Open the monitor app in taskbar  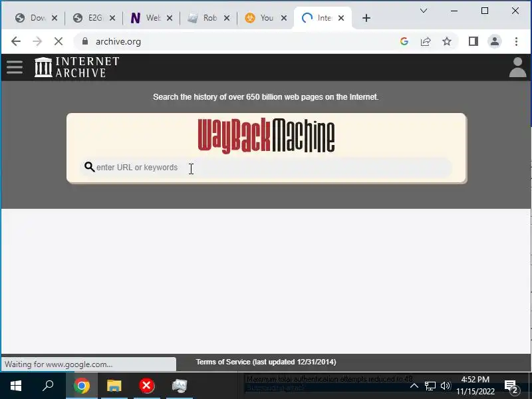point(180,386)
